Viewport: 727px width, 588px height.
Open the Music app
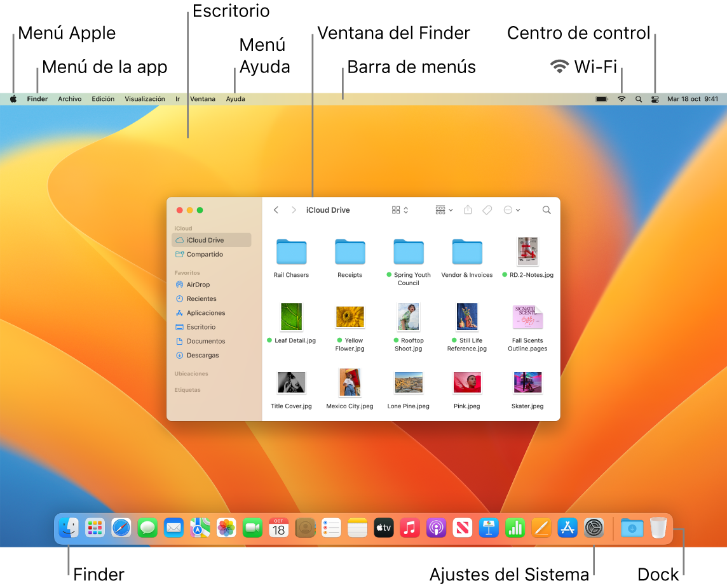pos(410,528)
